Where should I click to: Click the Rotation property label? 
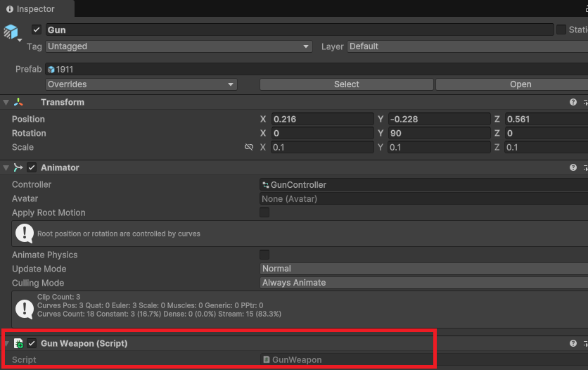(29, 133)
